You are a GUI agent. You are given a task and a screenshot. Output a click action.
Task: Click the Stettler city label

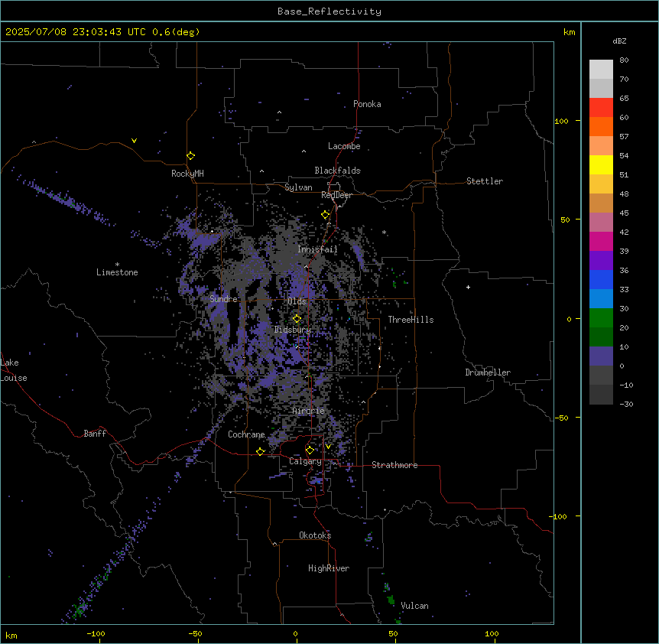point(485,181)
